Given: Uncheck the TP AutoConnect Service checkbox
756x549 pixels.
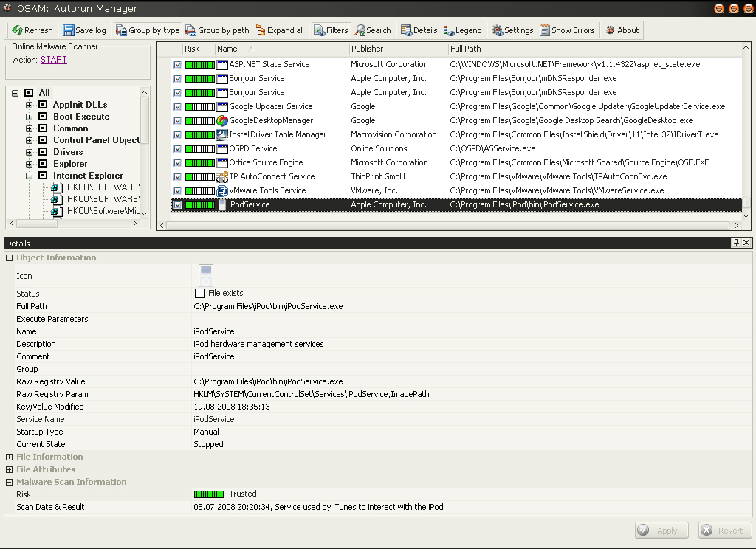Looking at the screenshot, I should pyautogui.click(x=177, y=177).
